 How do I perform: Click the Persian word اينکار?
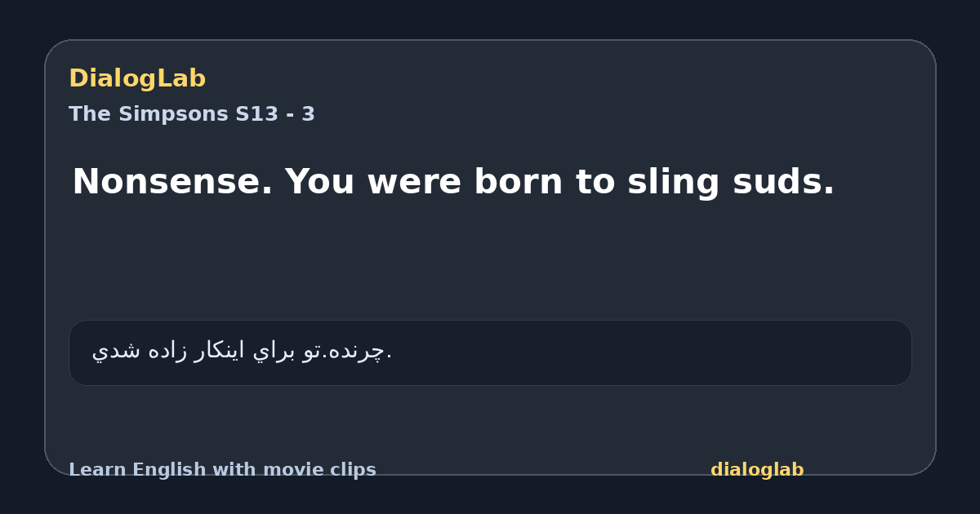219,351
